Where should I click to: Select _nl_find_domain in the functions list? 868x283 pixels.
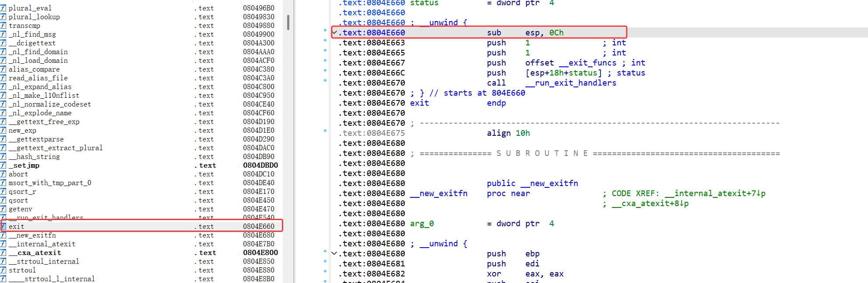click(x=38, y=52)
